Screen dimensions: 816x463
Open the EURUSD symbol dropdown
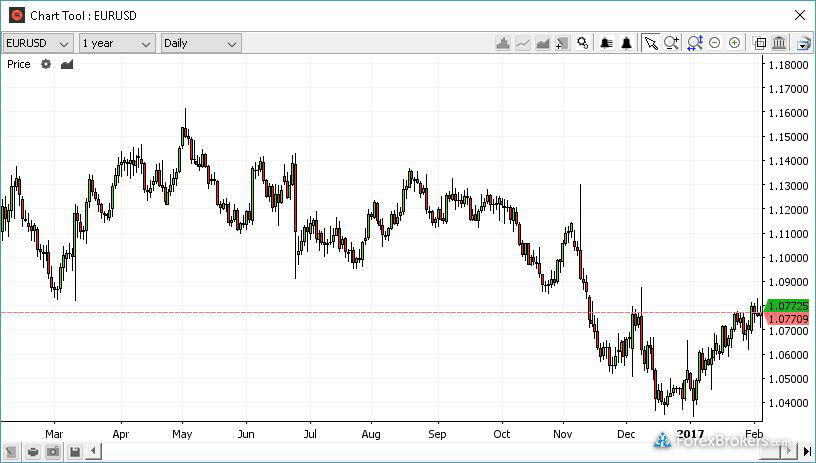(x=38, y=43)
